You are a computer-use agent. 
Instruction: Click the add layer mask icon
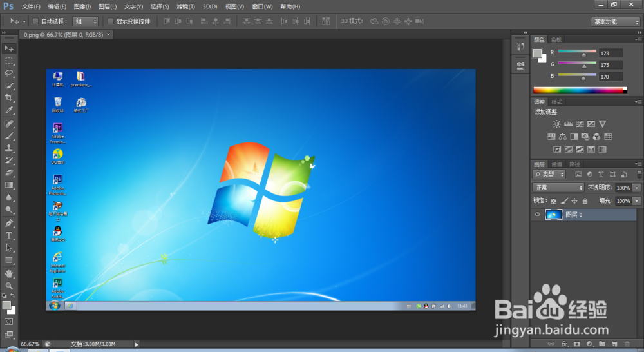click(x=577, y=344)
